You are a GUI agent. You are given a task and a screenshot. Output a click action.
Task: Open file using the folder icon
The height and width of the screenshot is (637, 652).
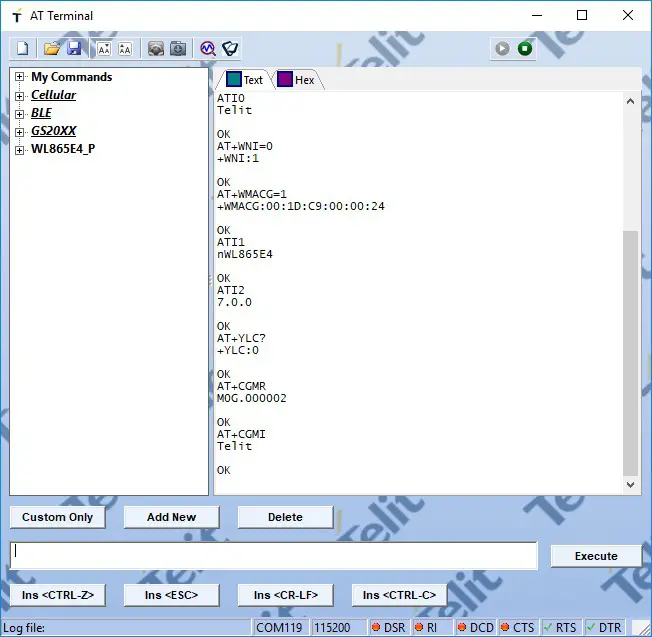pyautogui.click(x=52, y=49)
